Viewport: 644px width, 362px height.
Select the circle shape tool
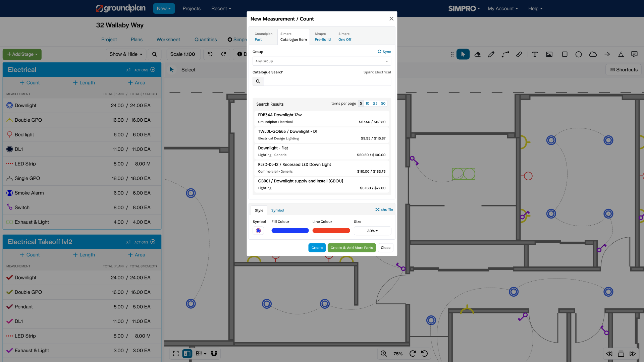pyautogui.click(x=579, y=54)
